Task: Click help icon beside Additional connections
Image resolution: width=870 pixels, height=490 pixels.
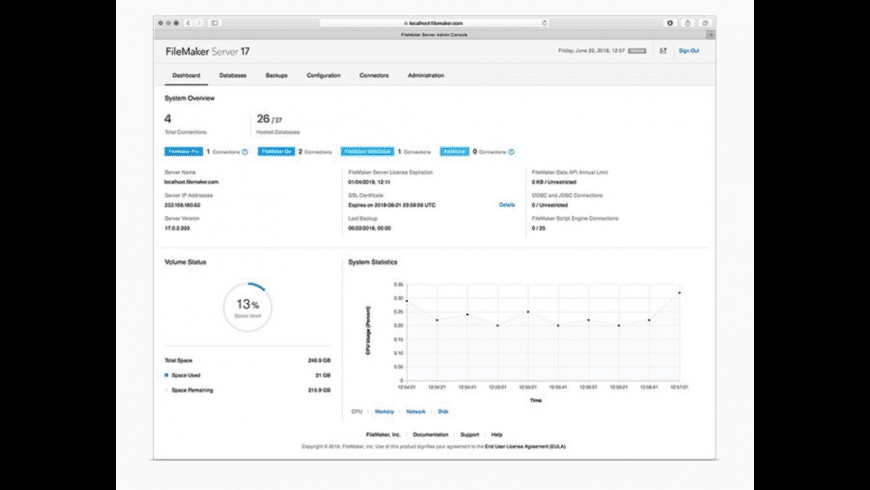Action: click(x=511, y=152)
